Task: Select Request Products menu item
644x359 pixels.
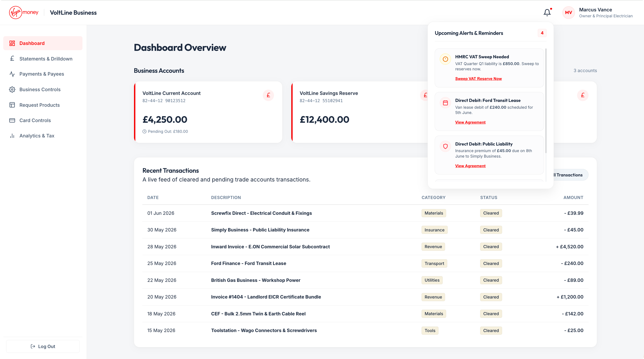Action: point(43,105)
